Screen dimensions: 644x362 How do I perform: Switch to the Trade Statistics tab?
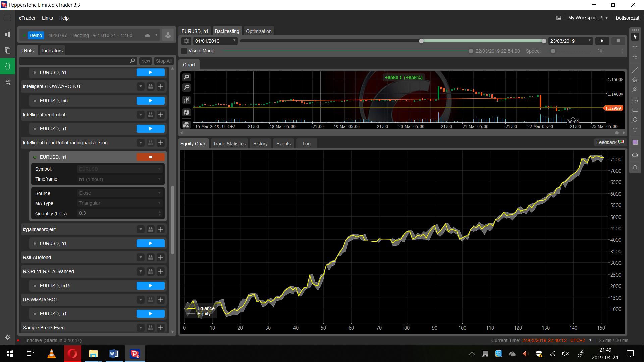[229, 144]
